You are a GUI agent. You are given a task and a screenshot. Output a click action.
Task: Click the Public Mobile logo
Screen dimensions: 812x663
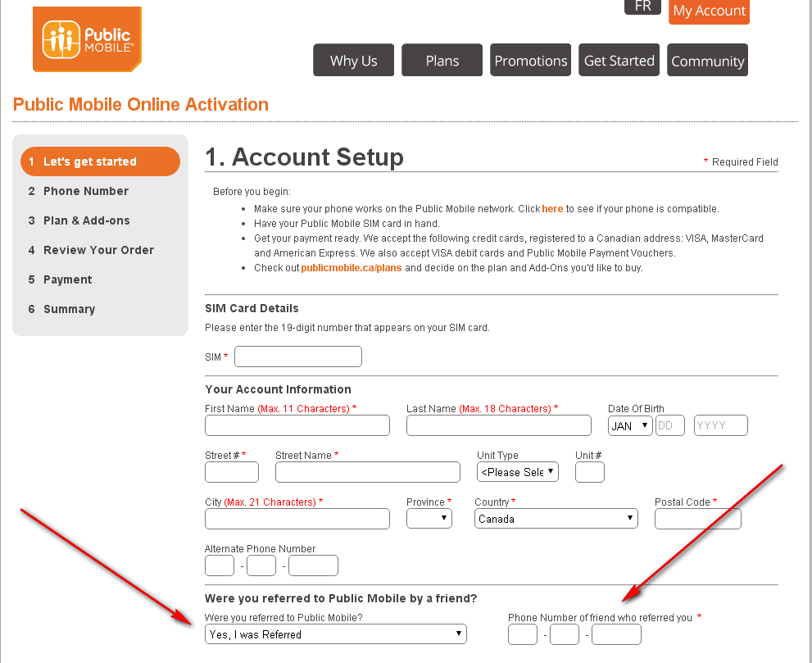87,39
